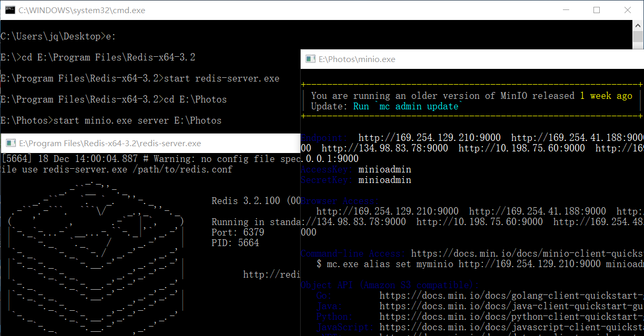The image size is (644, 336).
Task: Click the E:\Photos\minio.exe title text
Action: click(357, 59)
